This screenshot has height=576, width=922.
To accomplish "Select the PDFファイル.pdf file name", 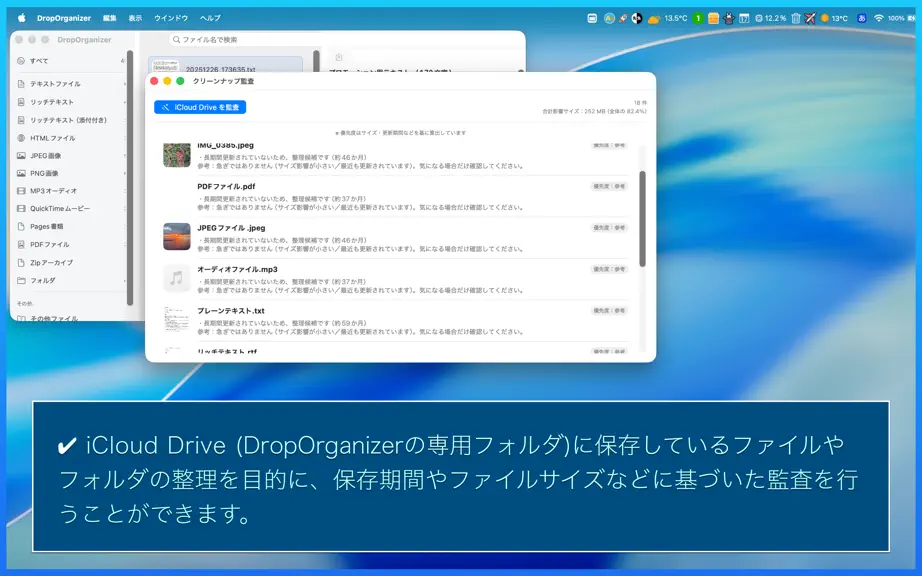I will click(226, 186).
